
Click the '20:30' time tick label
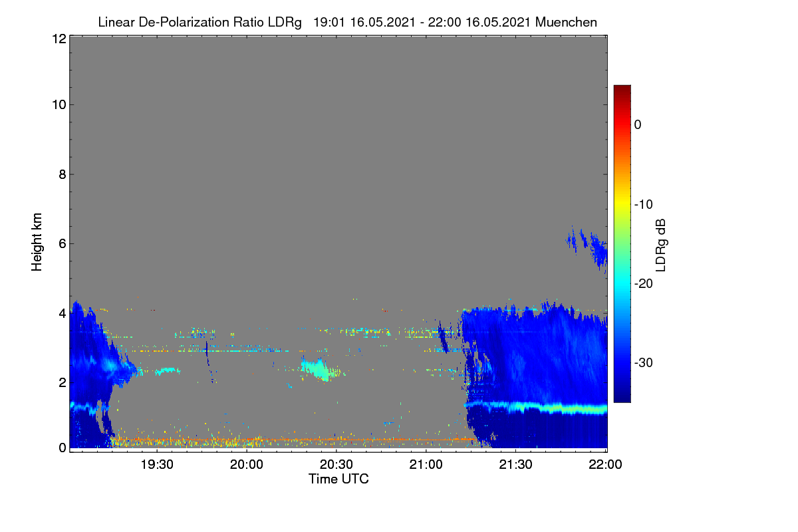(x=336, y=465)
